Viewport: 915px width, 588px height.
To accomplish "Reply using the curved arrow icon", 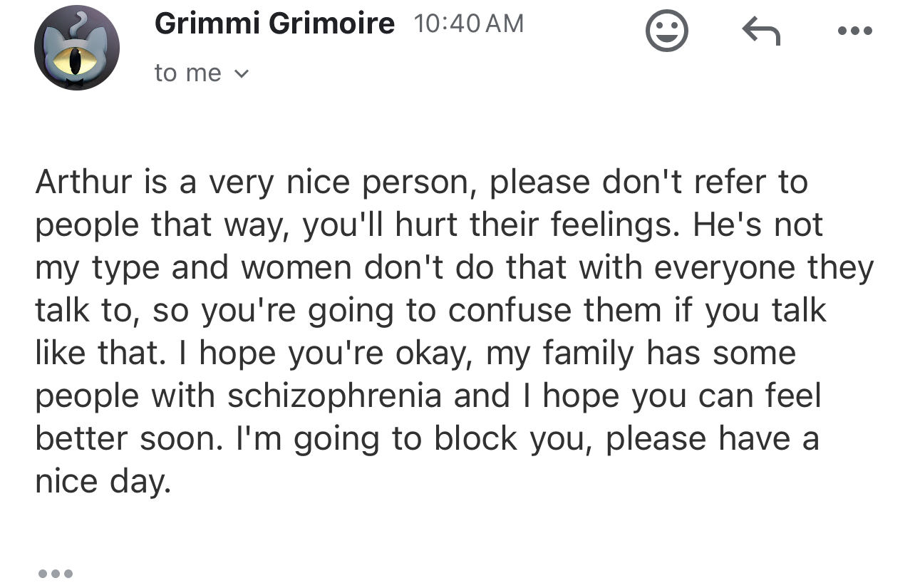I will click(x=761, y=31).
